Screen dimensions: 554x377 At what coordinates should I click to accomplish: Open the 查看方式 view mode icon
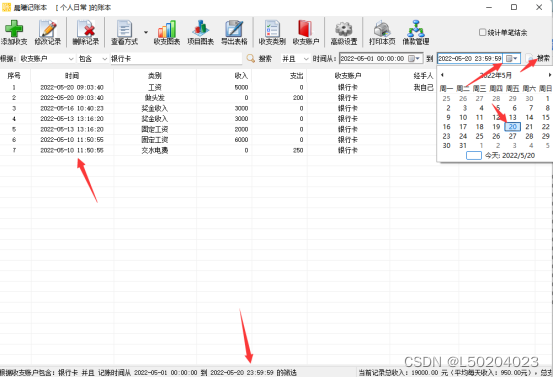(x=124, y=33)
